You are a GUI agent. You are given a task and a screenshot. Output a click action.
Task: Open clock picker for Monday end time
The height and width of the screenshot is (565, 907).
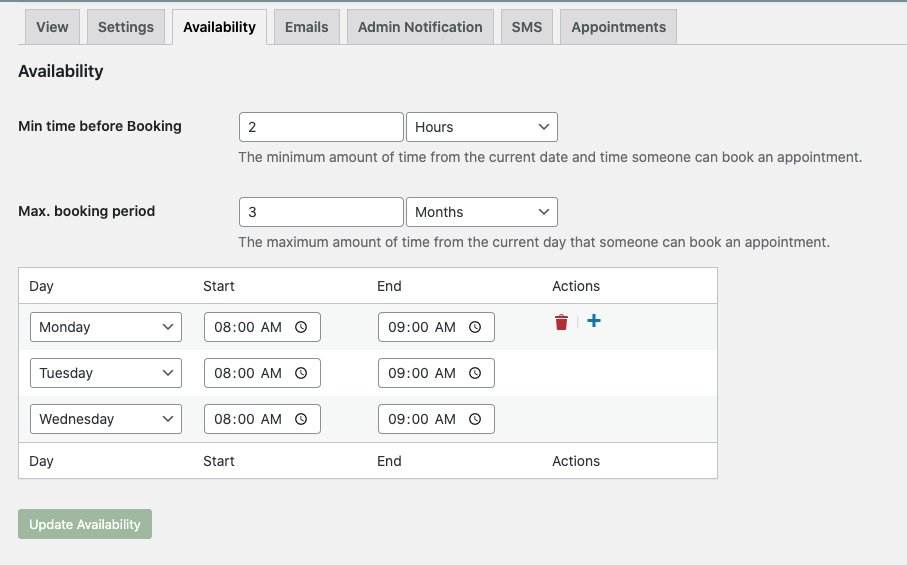point(475,327)
